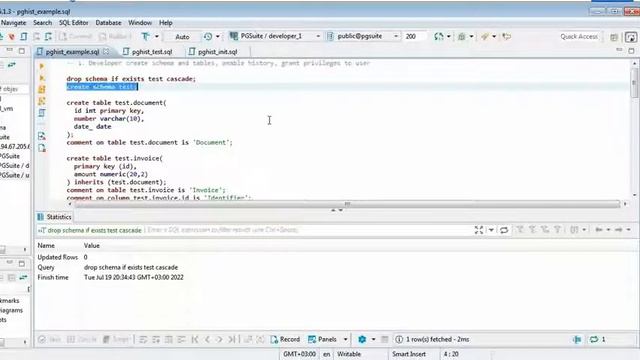Refresh results using the circular arrows icon
Image resolution: width=640 pixels, height=360 pixels.
pyautogui.click(x=504, y=230)
